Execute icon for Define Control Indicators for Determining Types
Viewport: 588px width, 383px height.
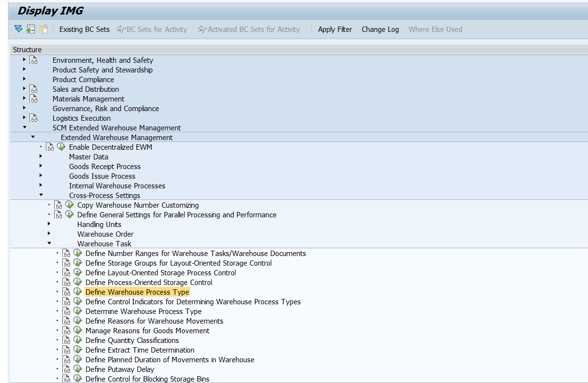point(77,301)
